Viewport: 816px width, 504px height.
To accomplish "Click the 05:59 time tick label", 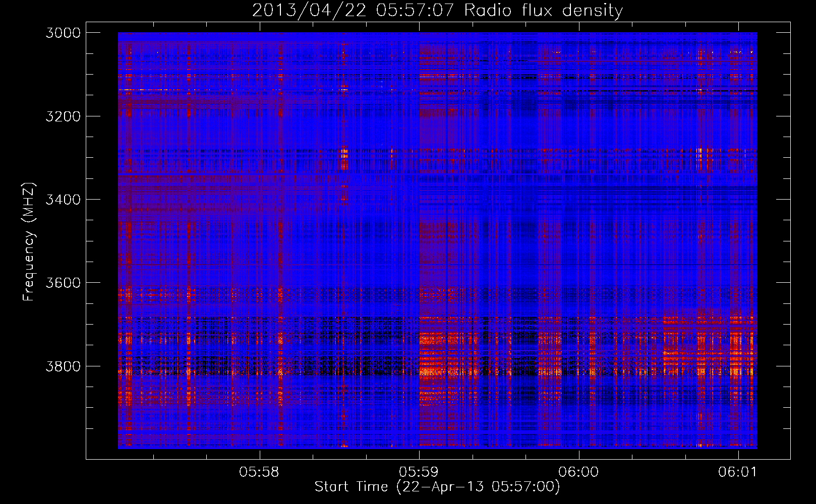I will point(419,472).
